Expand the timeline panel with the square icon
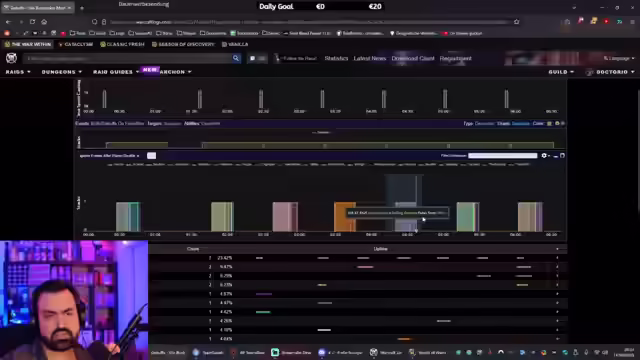 point(562,156)
